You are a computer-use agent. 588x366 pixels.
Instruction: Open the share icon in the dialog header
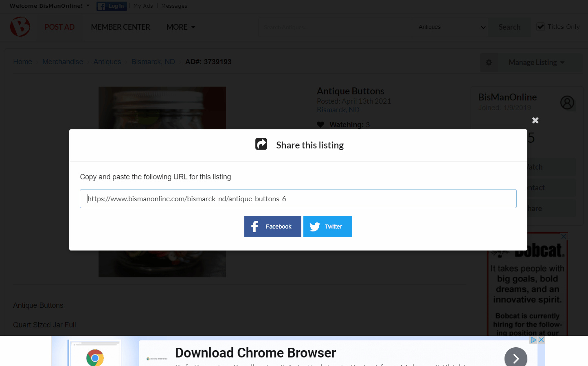point(261,144)
